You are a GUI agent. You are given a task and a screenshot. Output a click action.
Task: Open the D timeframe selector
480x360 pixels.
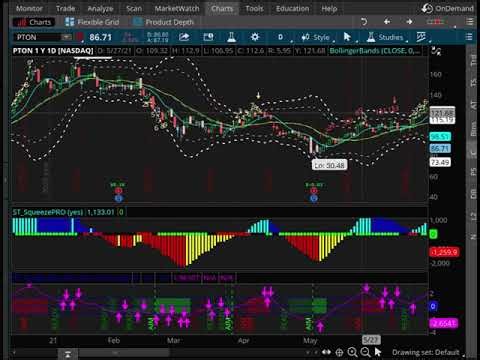(x=280, y=37)
